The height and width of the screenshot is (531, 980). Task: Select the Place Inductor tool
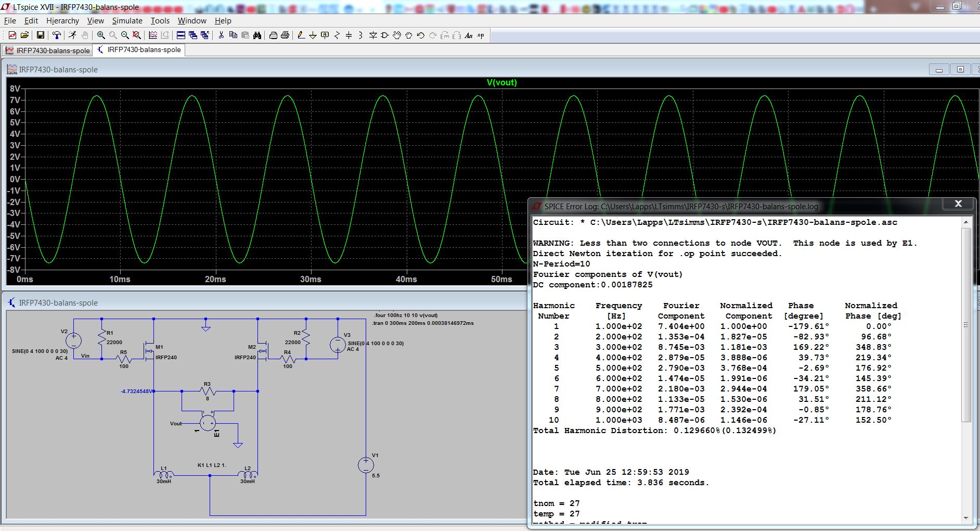click(360, 35)
